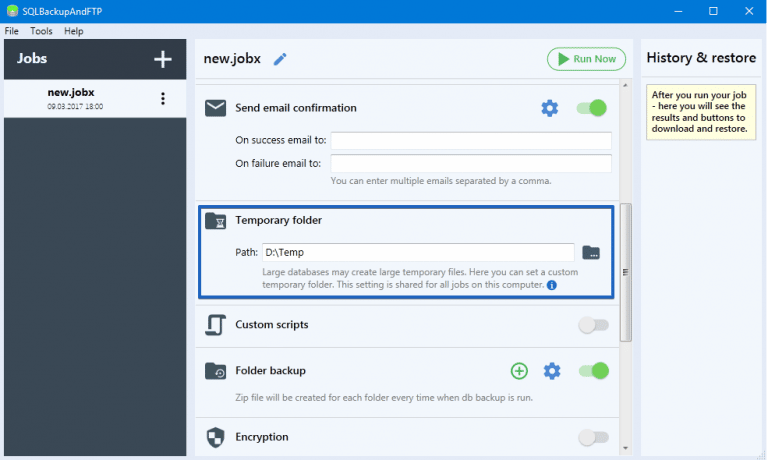The width and height of the screenshot is (768, 460).
Task: Add a folder to Folder backup
Action: pos(519,371)
